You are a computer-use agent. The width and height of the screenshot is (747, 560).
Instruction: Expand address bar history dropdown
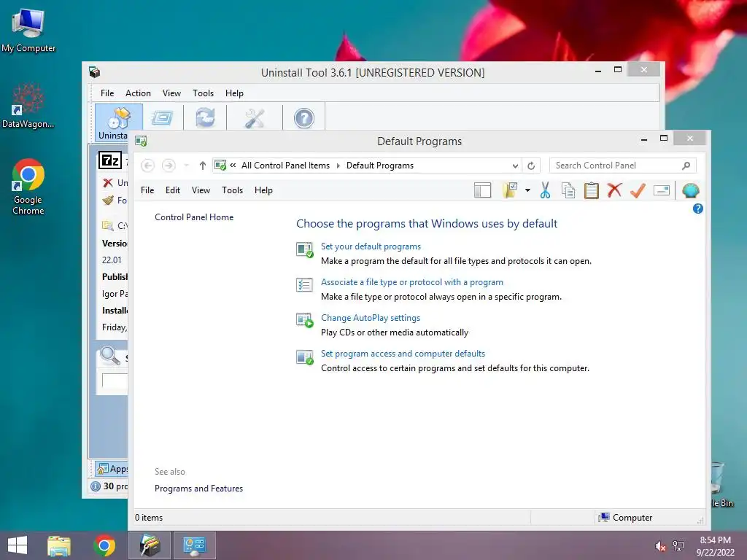tap(515, 166)
